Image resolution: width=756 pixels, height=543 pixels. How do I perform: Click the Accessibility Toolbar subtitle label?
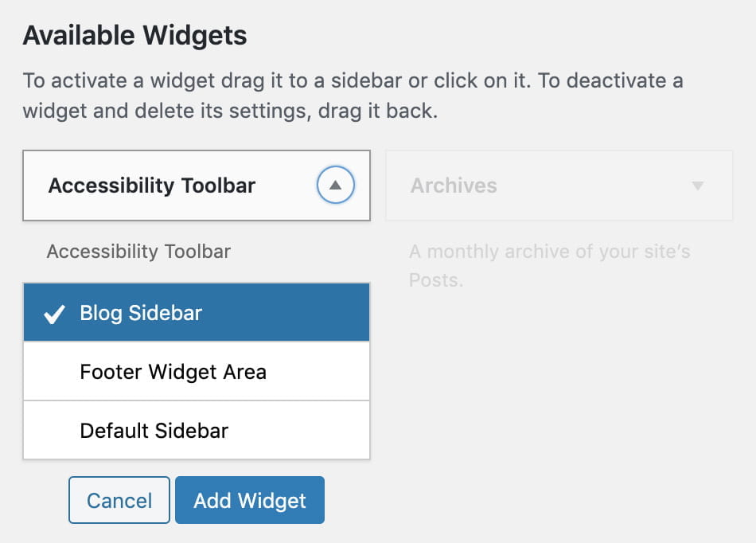coord(138,251)
